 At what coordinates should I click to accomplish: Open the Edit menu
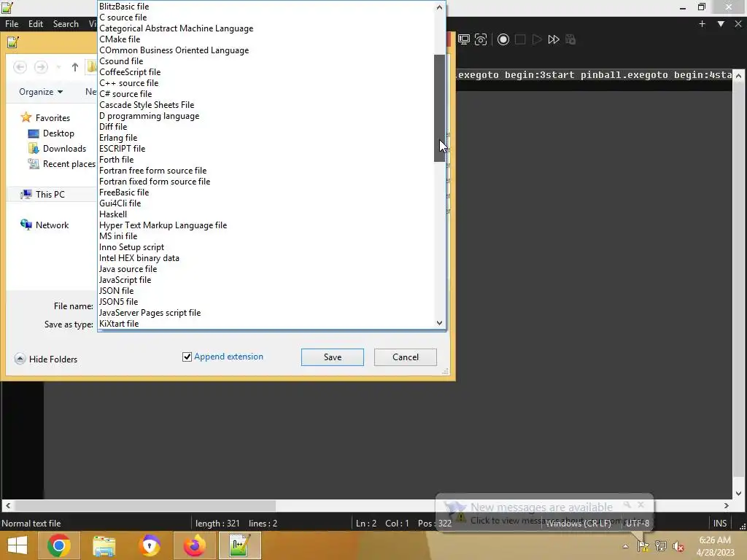35,24
